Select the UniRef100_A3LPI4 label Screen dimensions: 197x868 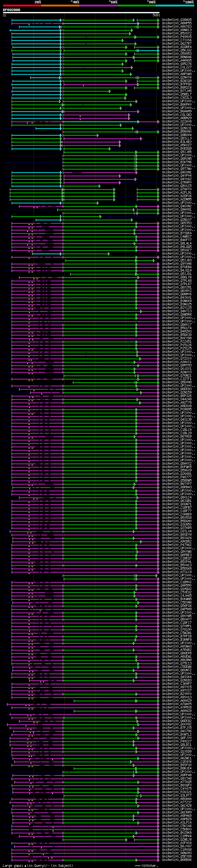177,822
